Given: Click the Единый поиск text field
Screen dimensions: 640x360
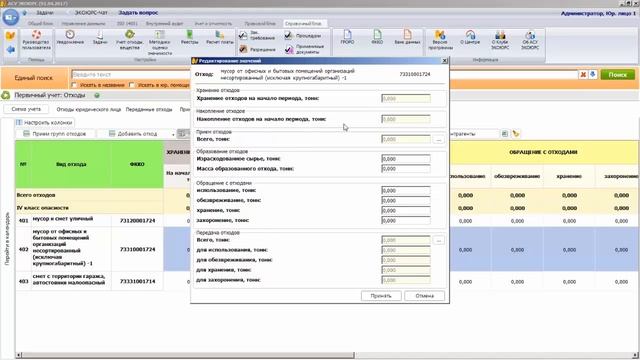Looking at the screenshot, I should point(131,75).
